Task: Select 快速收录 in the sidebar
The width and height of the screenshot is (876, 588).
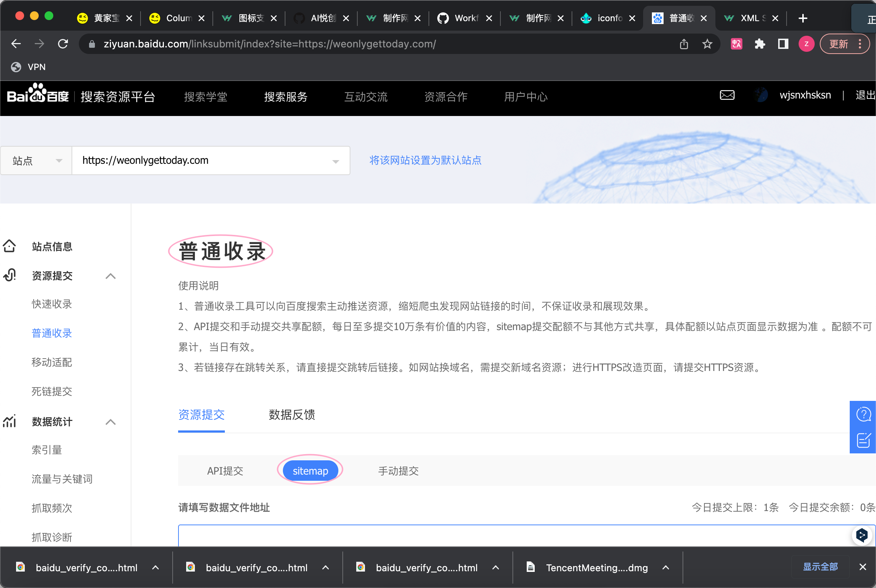Action: (52, 304)
